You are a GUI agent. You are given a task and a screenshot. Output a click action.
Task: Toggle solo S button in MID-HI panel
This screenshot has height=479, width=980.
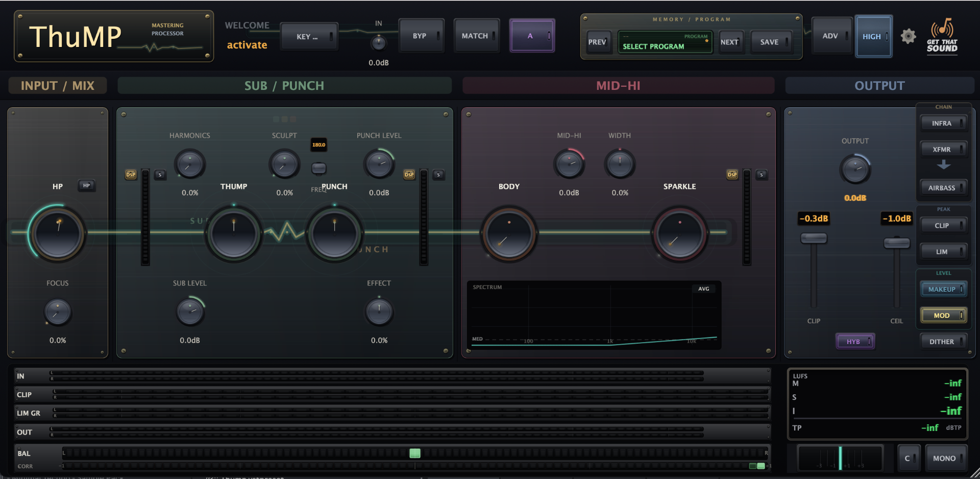[x=761, y=175]
